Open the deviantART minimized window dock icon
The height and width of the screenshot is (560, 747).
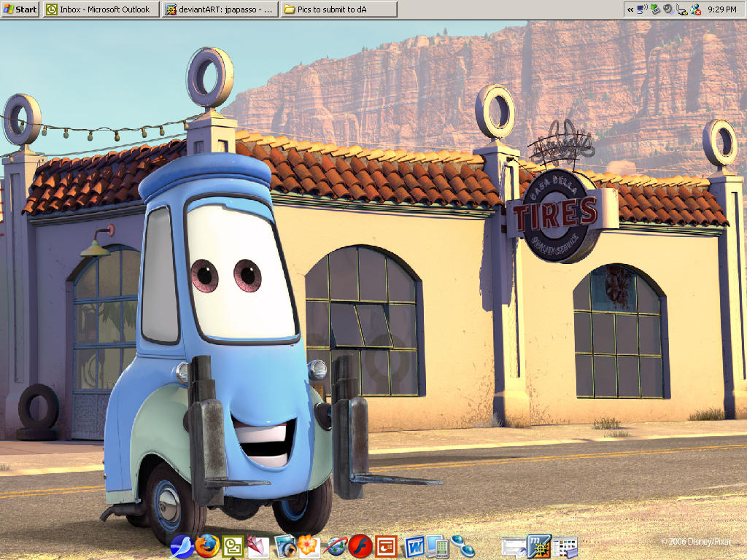click(x=540, y=546)
